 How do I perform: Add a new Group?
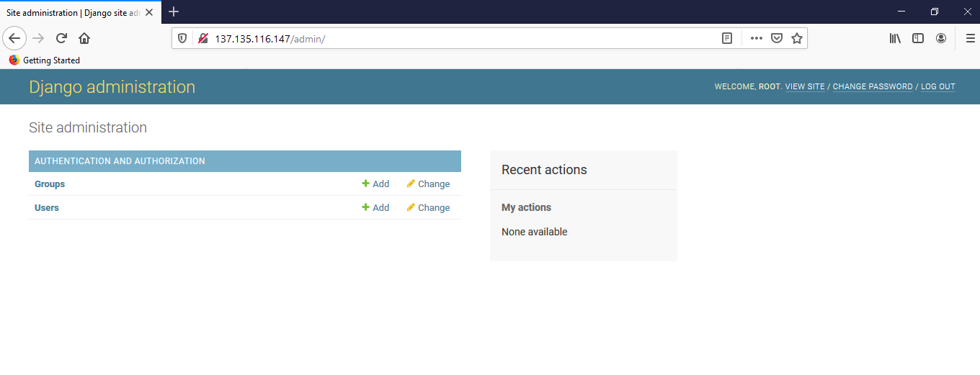(x=375, y=184)
